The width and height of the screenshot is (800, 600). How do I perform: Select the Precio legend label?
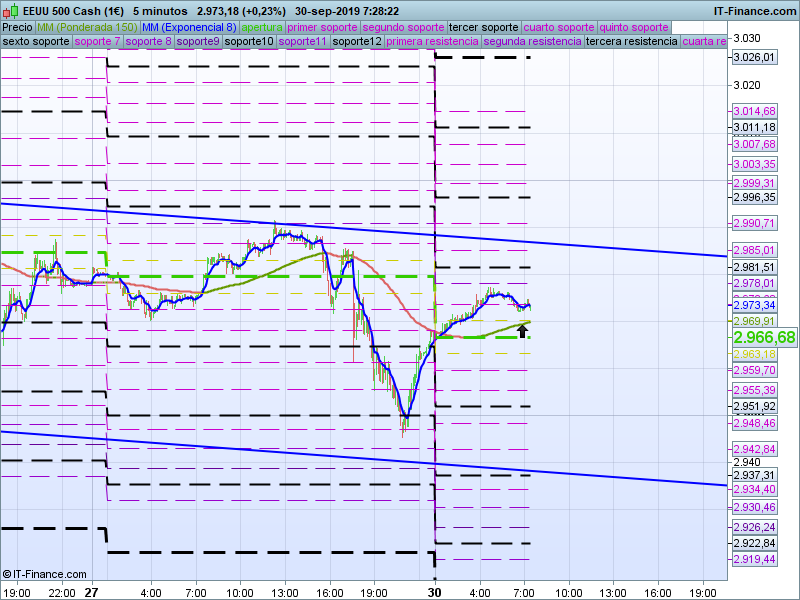point(17,27)
